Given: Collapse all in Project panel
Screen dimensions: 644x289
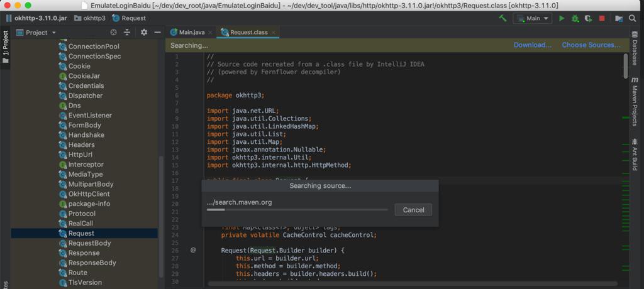Looking at the screenshot, I should pos(127,33).
